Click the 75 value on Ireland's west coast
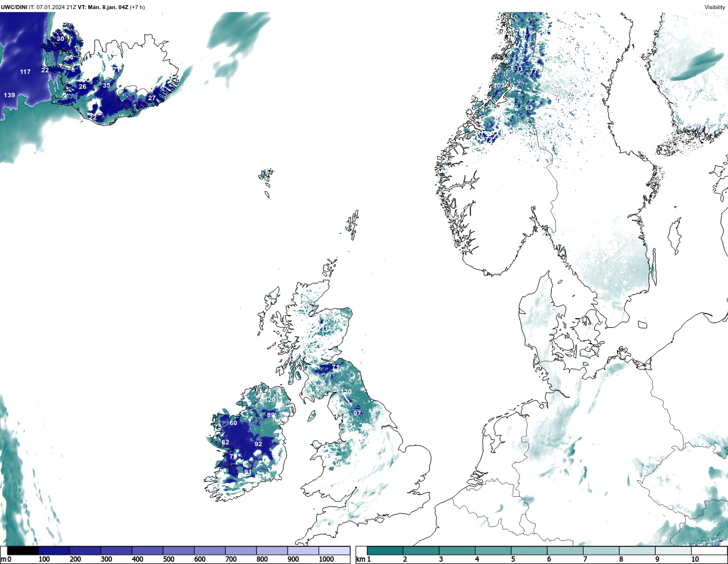The image size is (728, 564). (x=217, y=427)
